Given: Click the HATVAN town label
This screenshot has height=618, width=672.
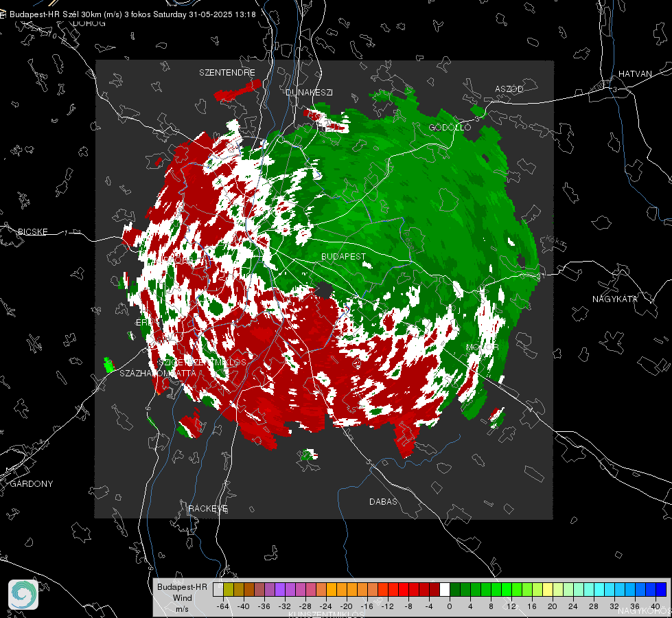Looking at the screenshot, I should [x=635, y=74].
